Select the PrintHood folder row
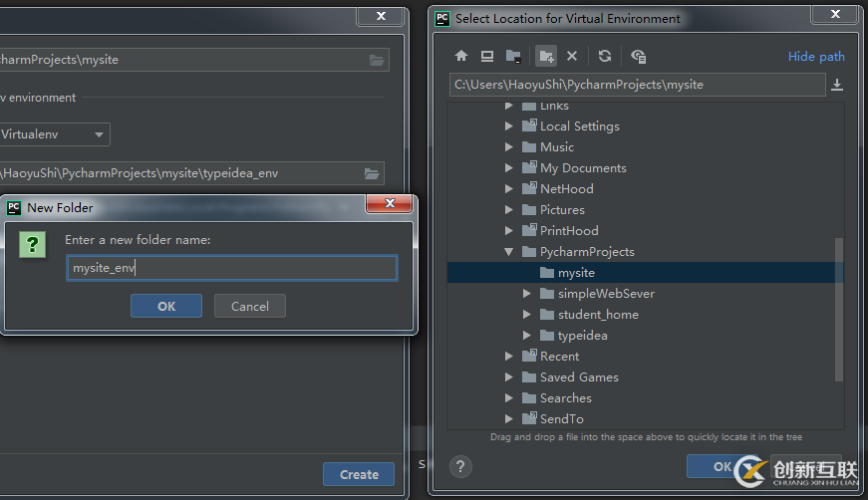 [645, 231]
